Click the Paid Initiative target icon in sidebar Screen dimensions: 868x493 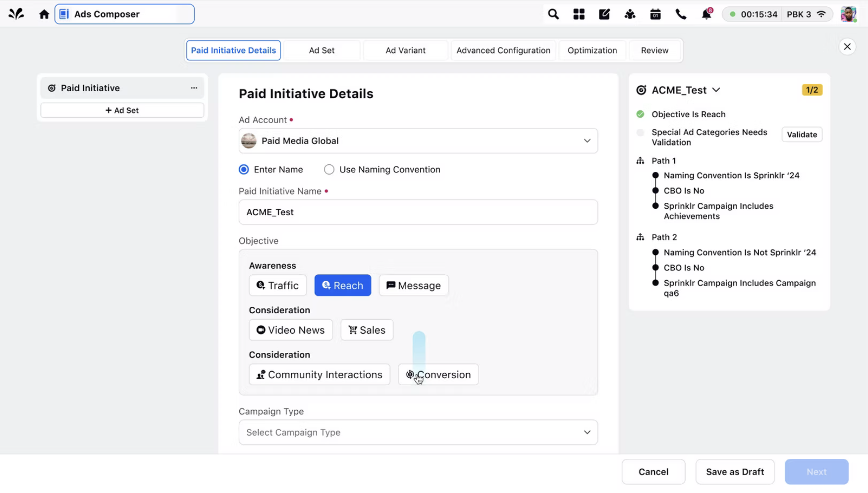(52, 88)
